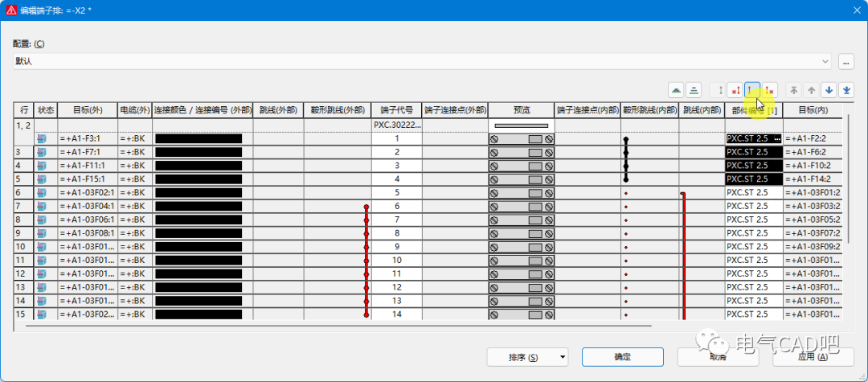Click status icon of the =+A1-03F08:1 row
Viewport: 868px width, 382px height.
pos(42,233)
